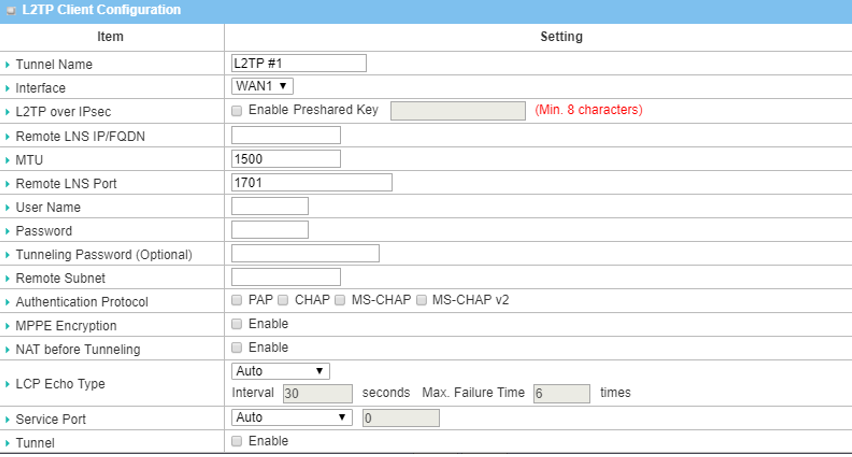Enable MPPE Encryption checkbox
Viewport: 852px width, 457px height.
coord(237,324)
